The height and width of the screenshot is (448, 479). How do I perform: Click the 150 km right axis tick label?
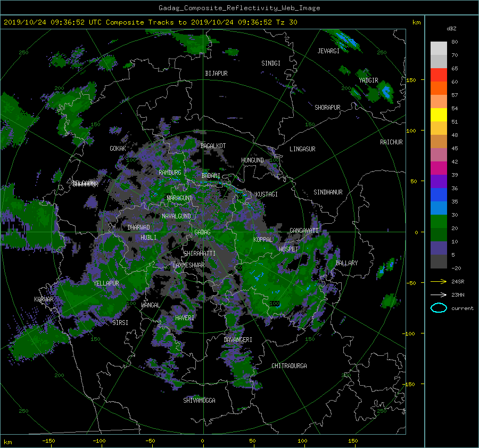pyautogui.click(x=411, y=80)
